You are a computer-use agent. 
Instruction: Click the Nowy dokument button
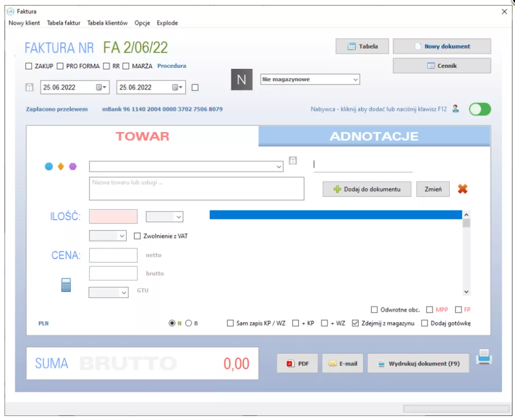(x=442, y=46)
